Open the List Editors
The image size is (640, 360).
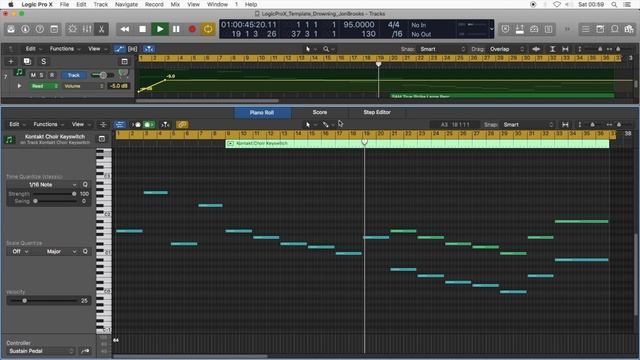tap(586, 29)
